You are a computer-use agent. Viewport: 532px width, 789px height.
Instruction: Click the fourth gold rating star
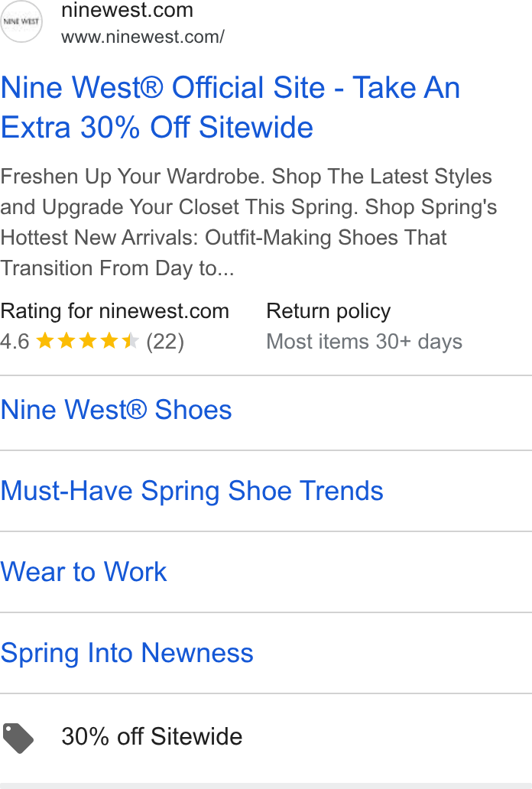pos(109,341)
